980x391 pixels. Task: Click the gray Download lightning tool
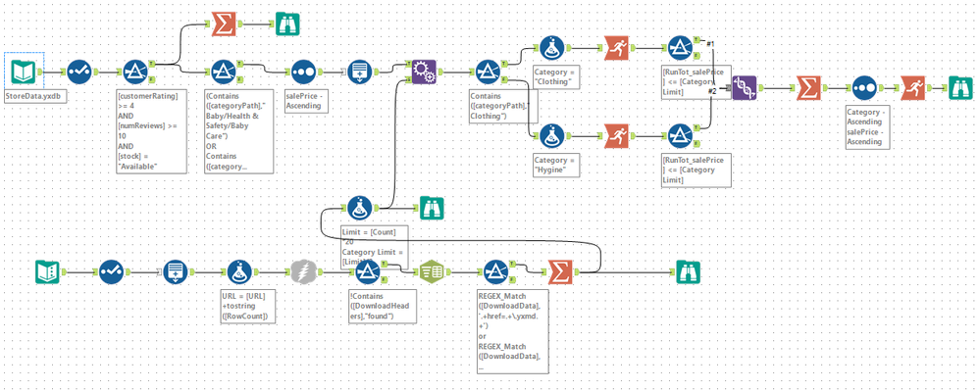pos(304,271)
